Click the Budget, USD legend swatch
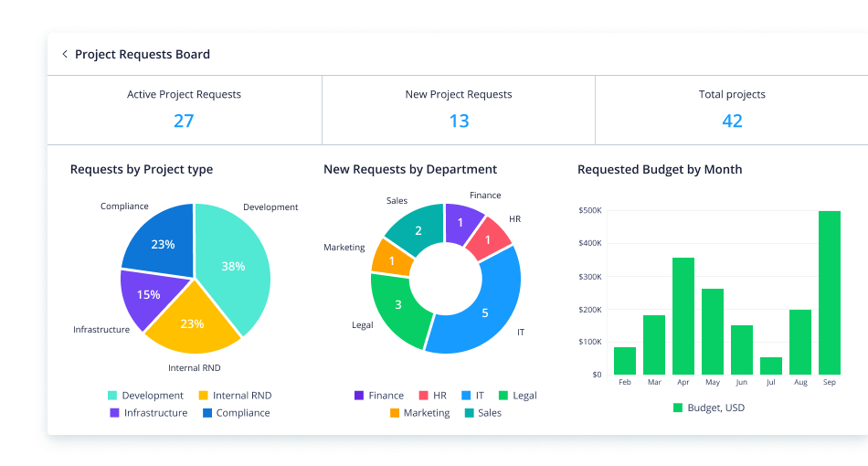 tap(678, 408)
